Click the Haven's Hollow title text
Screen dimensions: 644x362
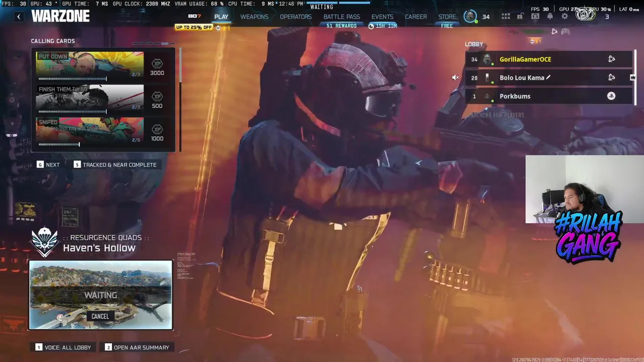pyautogui.click(x=99, y=248)
